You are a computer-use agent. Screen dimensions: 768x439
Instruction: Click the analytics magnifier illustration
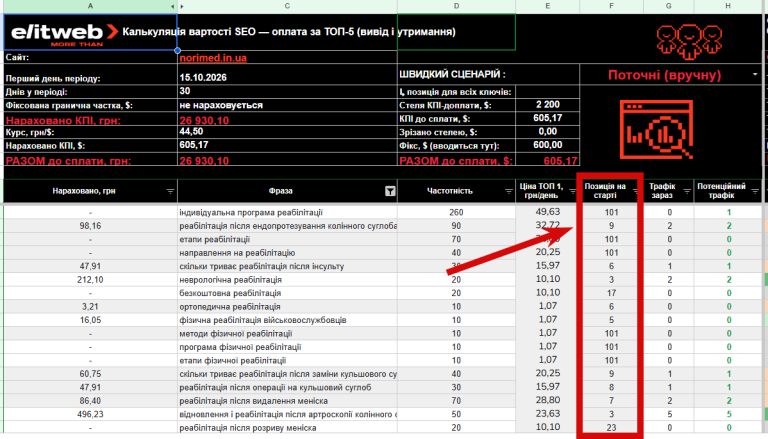point(656,129)
